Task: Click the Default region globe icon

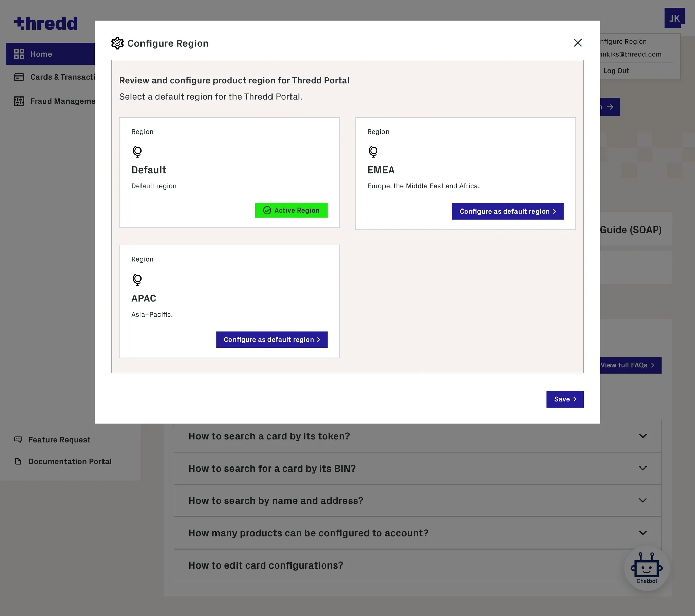Action: [137, 152]
